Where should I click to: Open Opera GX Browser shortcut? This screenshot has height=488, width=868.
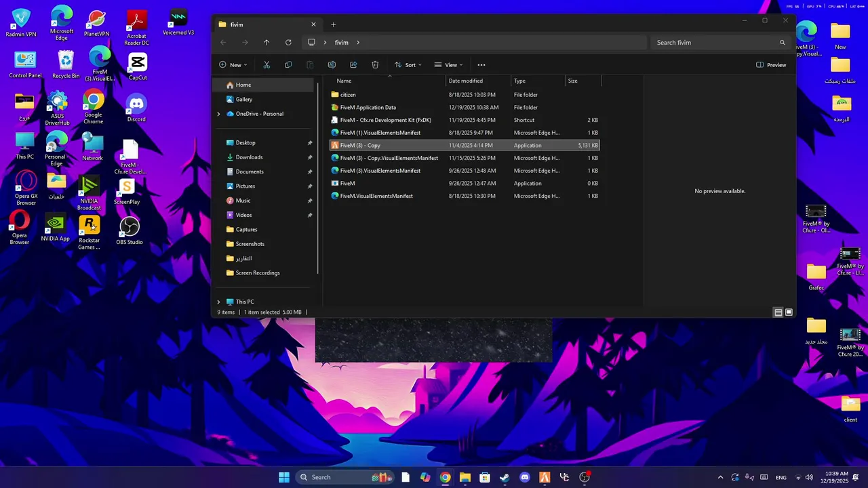click(26, 188)
